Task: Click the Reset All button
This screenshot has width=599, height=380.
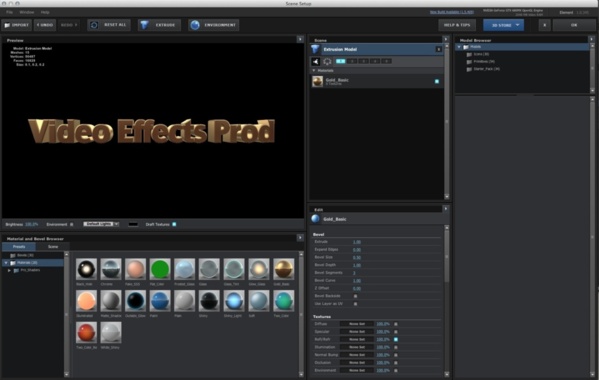Action: pos(109,25)
